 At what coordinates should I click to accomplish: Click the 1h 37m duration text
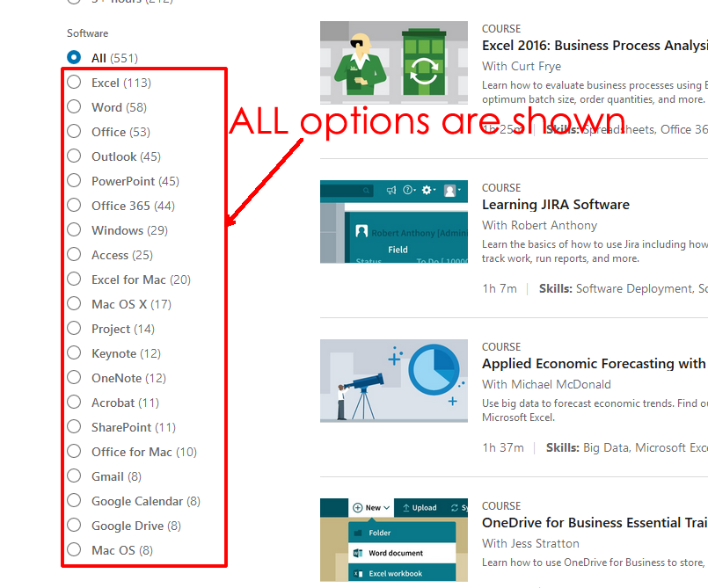[x=503, y=447]
